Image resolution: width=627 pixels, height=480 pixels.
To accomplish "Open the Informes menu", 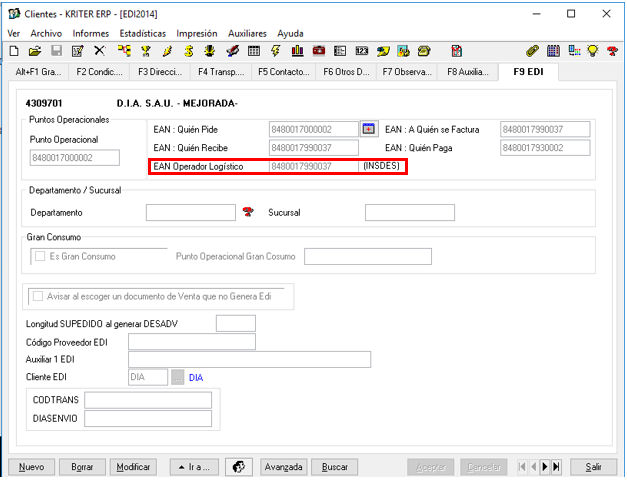I will tap(91, 34).
